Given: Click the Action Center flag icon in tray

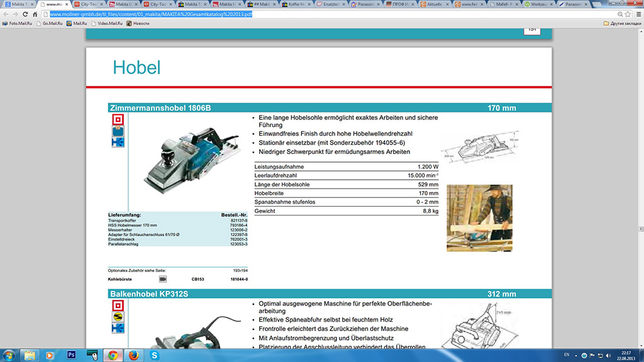Looking at the screenshot, I should click(592, 356).
